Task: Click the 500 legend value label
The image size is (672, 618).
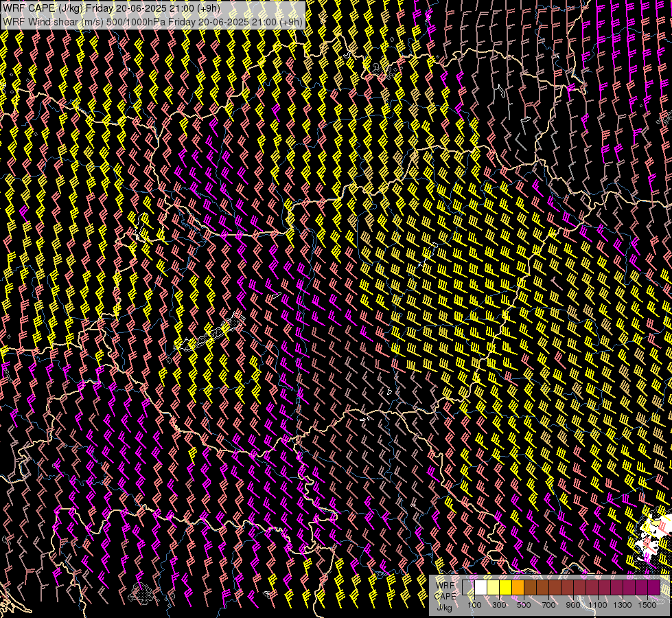Action: tap(524, 605)
